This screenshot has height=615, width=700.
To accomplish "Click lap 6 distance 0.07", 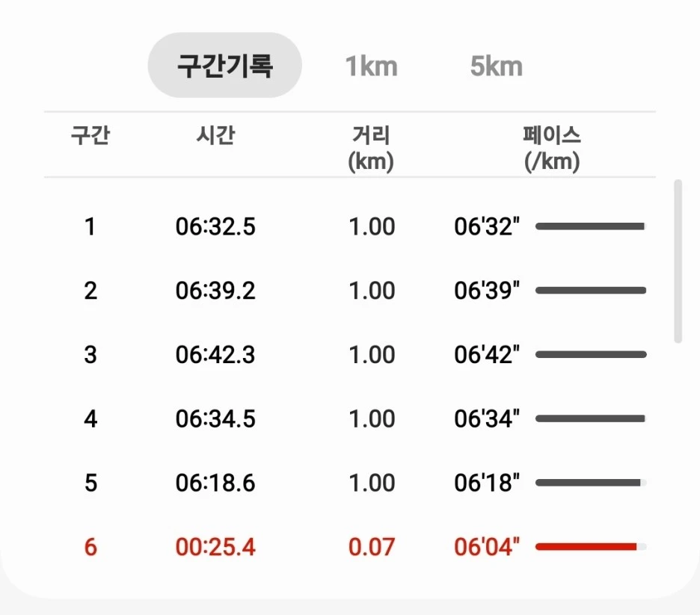I will point(372,547).
